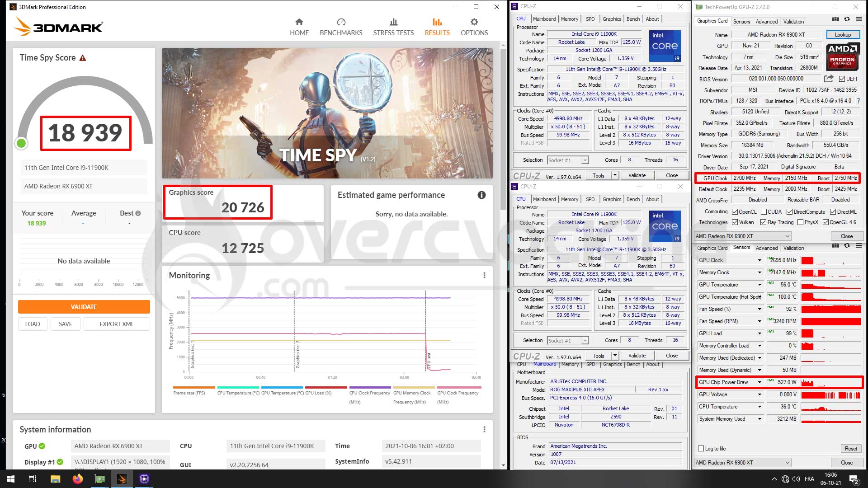868x488 pixels.
Task: Toggle the CUDA checkbox
Action: click(x=764, y=212)
